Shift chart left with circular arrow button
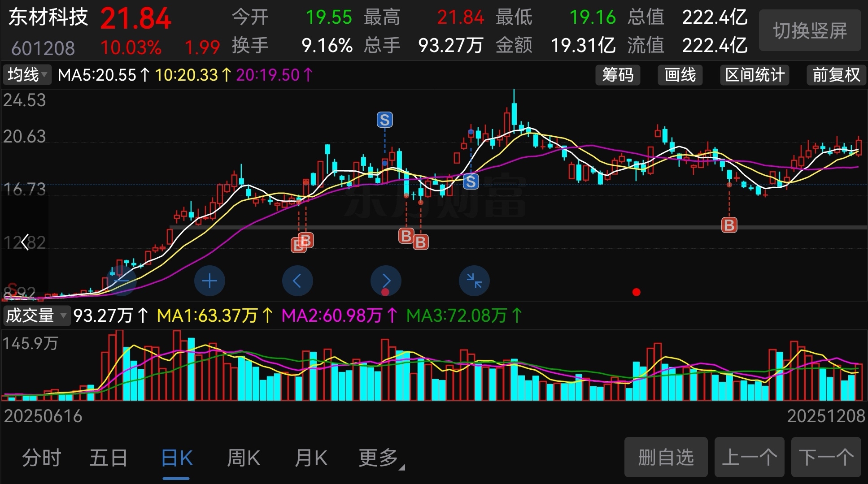This screenshot has width=868, height=484. coord(297,281)
